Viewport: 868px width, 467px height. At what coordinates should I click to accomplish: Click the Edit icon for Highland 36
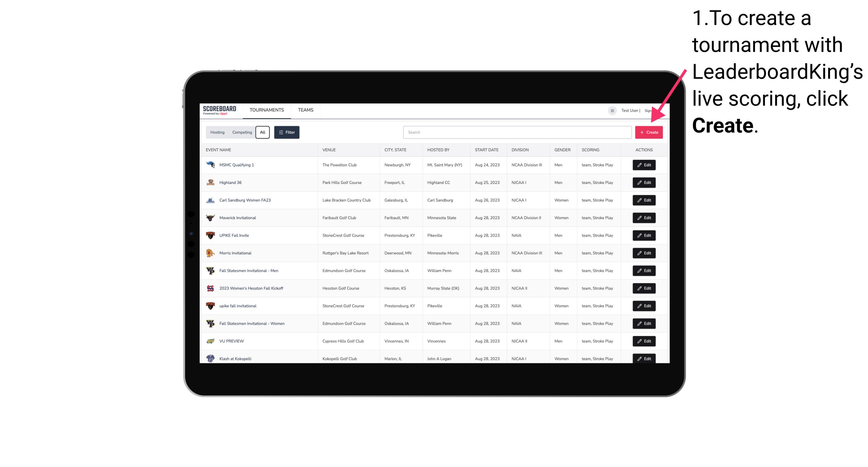pos(644,182)
